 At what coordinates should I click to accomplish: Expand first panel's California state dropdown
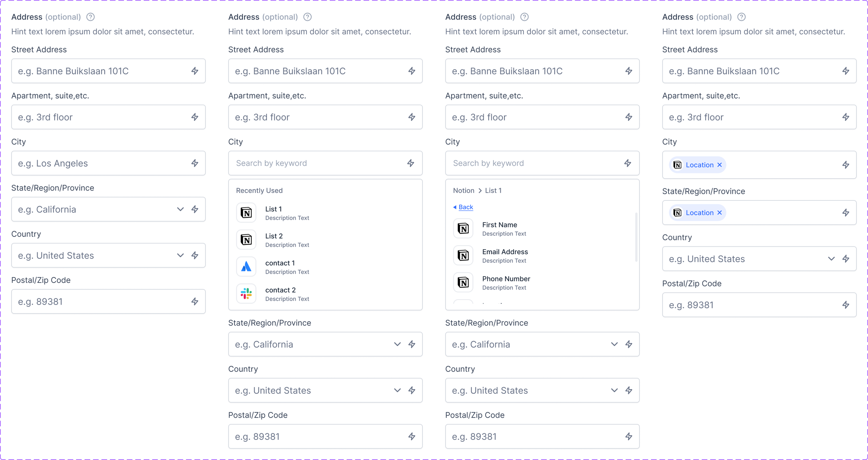click(x=180, y=209)
